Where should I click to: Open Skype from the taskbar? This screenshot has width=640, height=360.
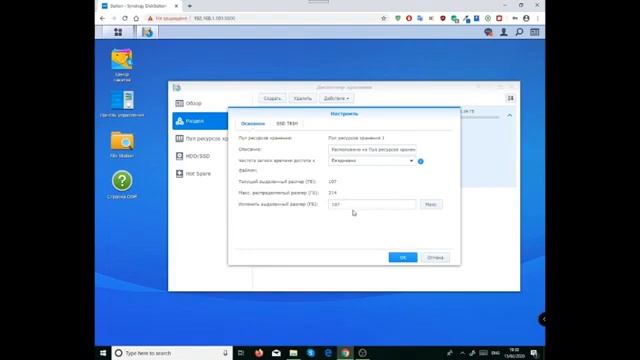point(311,353)
